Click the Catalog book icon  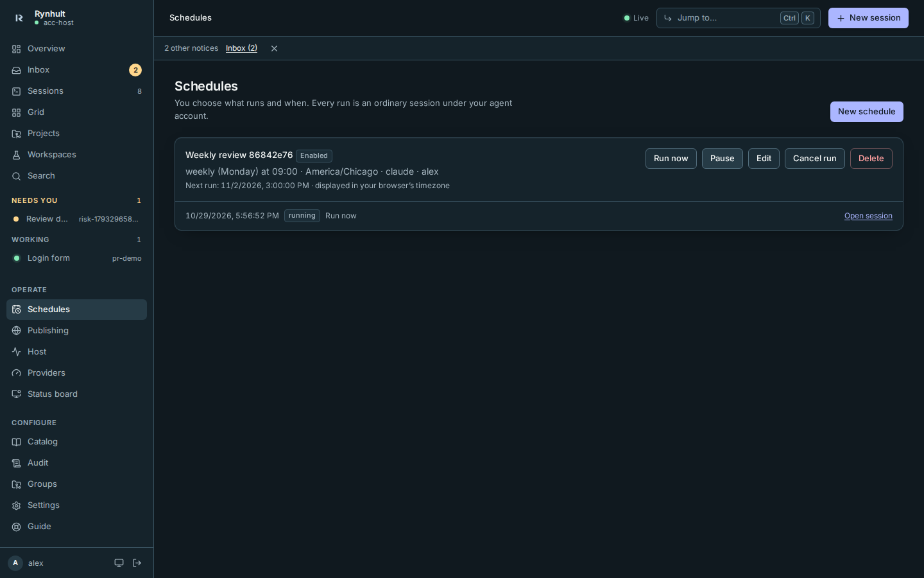[17, 442]
